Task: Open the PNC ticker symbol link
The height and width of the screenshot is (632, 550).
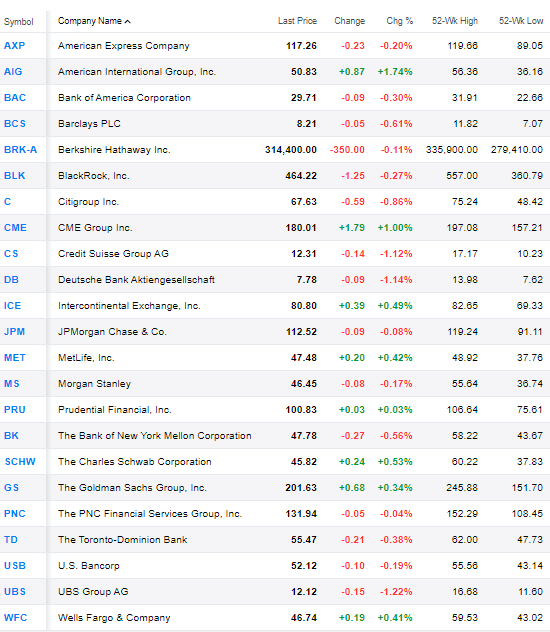Action: (15, 514)
